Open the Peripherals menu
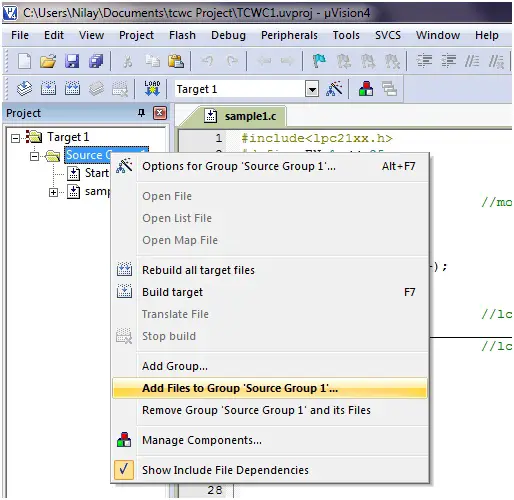 point(289,35)
